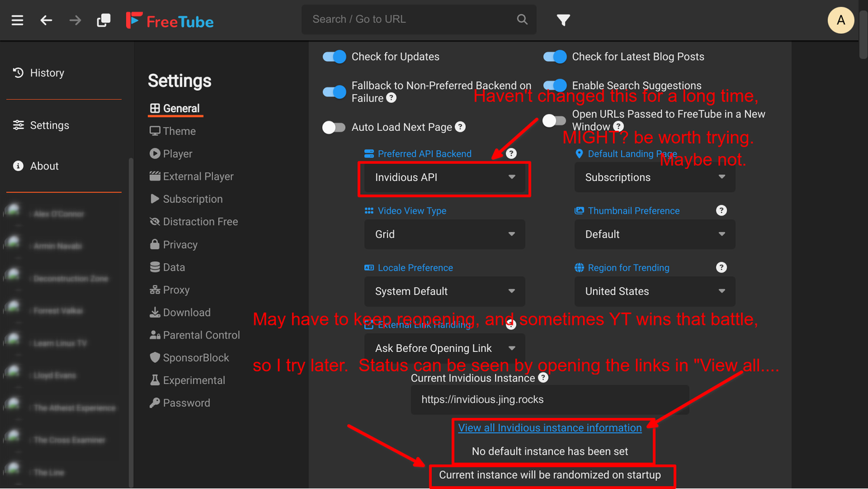This screenshot has height=489, width=868.
Task: Toggle Check for Updates switch
Action: click(334, 57)
